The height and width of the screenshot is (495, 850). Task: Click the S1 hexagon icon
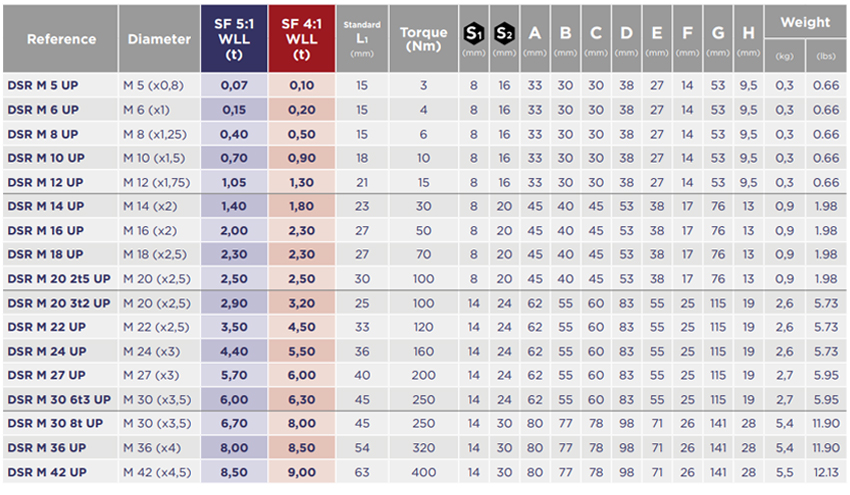(x=473, y=33)
